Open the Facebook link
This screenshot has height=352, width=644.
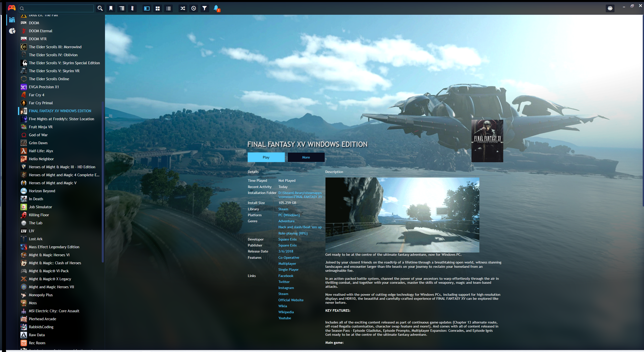point(285,276)
